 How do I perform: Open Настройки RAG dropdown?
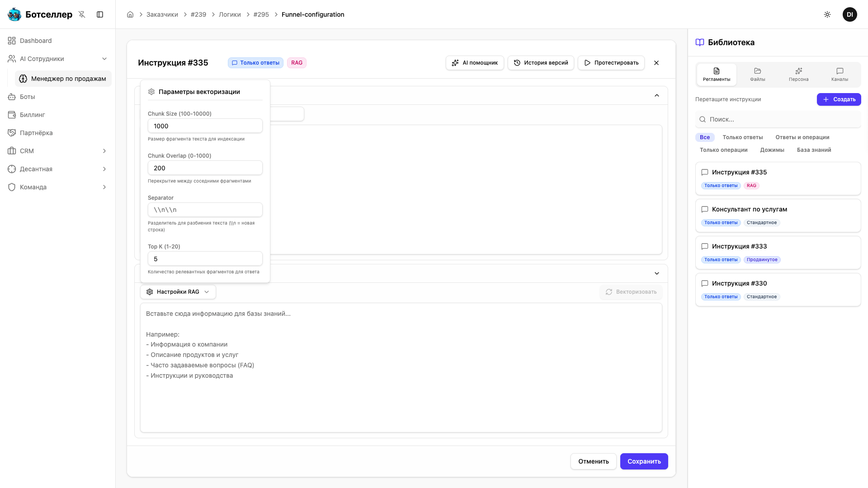pos(178,292)
